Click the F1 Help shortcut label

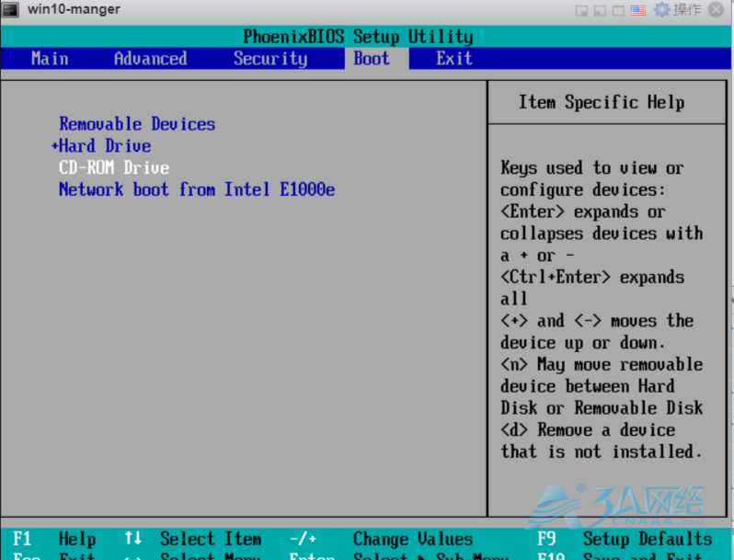pos(54,539)
